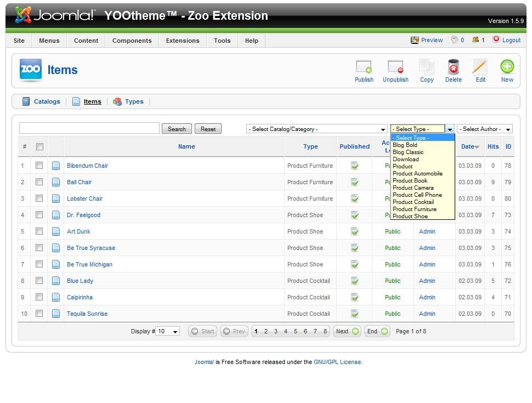Toggle published status of Tequila Sunrise
Screen dimensions: 532x403
[x=354, y=314]
